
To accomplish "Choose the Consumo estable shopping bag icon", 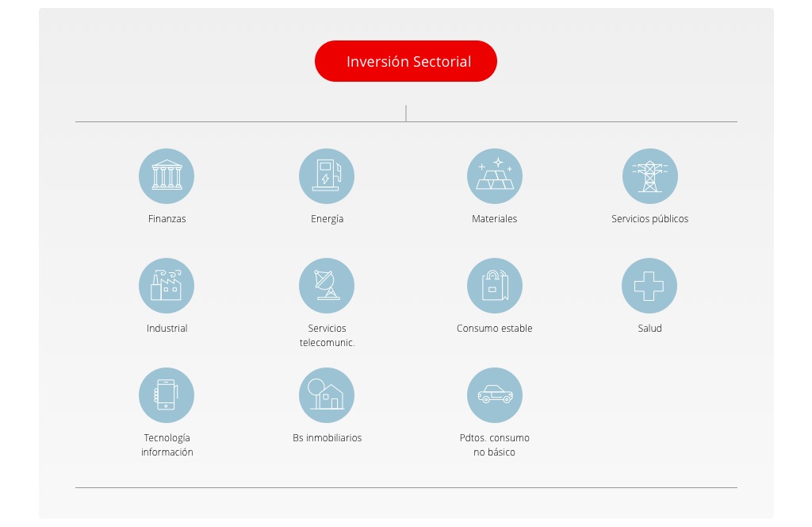I will pyautogui.click(x=495, y=286).
